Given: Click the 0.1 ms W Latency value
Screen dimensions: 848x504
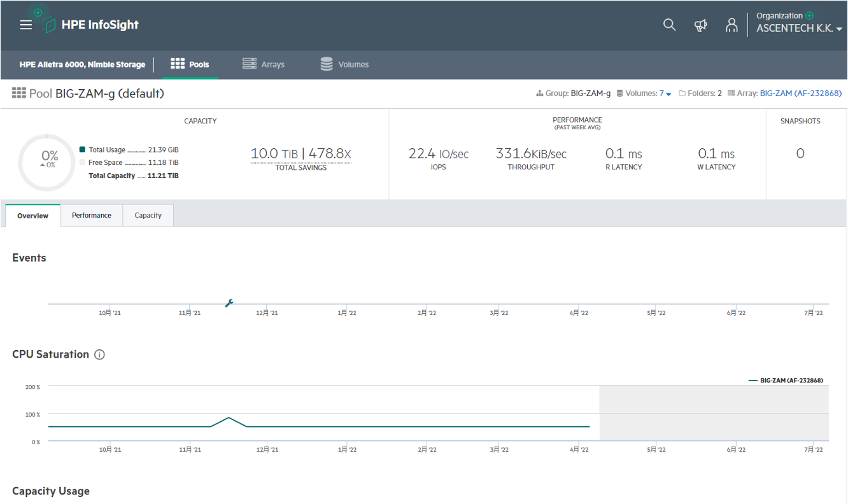Looking at the screenshot, I should (x=716, y=153).
